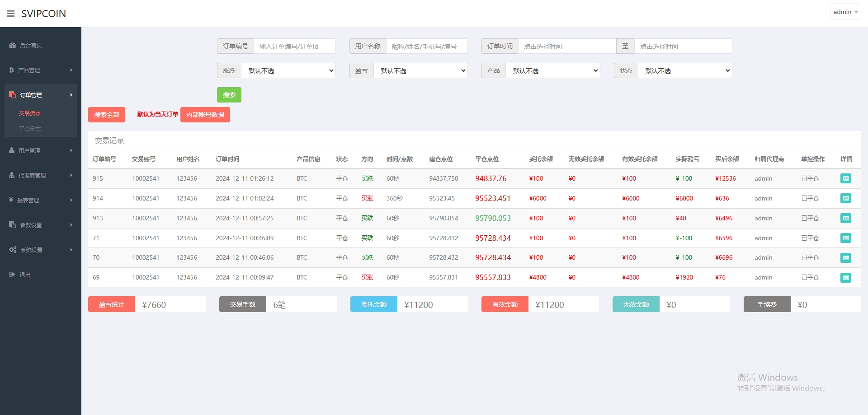Collapse the 订单管理 menu arrow
The width and height of the screenshot is (868, 415).
(71, 95)
